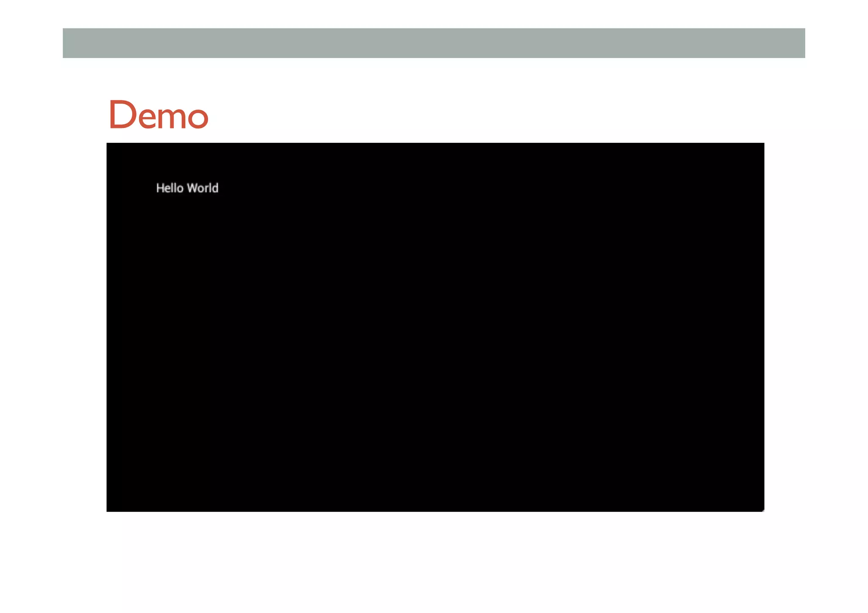Image resolution: width=868 pixels, height=613 pixels.
Task: Click the "Hello World" text
Action: tap(187, 188)
